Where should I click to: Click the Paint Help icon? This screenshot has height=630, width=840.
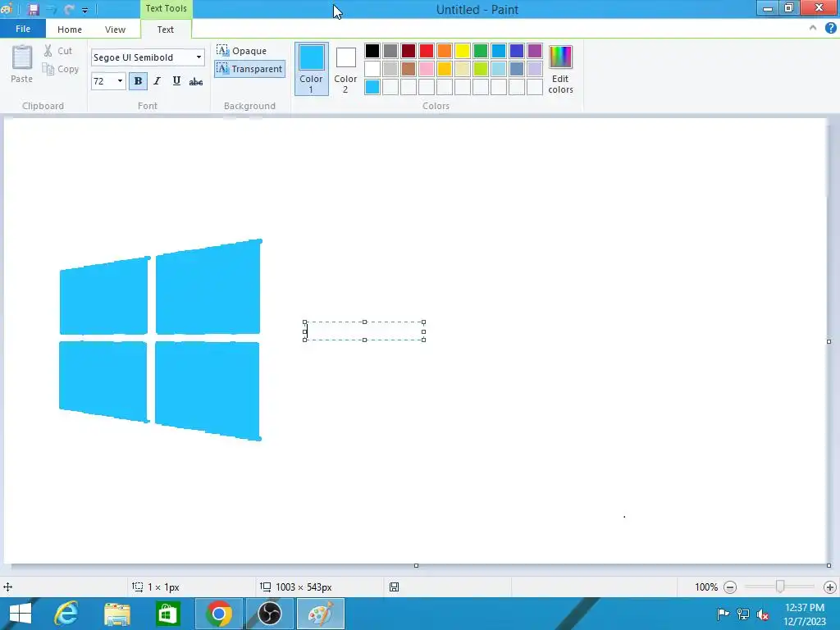pyautogui.click(x=830, y=29)
